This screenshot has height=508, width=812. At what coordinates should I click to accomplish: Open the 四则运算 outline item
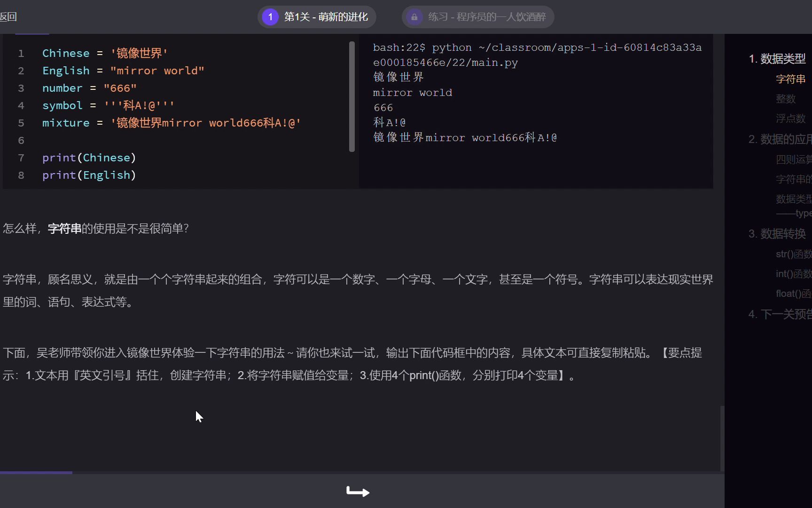click(x=793, y=159)
